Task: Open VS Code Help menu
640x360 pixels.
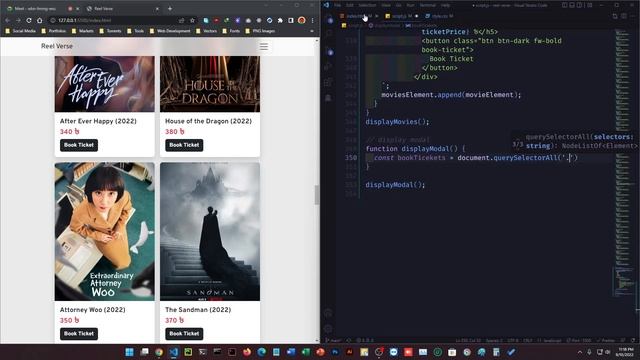Action: pos(445,5)
